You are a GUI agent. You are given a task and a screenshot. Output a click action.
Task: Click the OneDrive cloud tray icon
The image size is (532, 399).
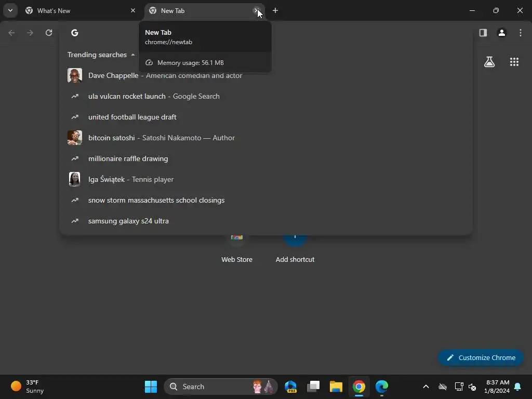[443, 387]
